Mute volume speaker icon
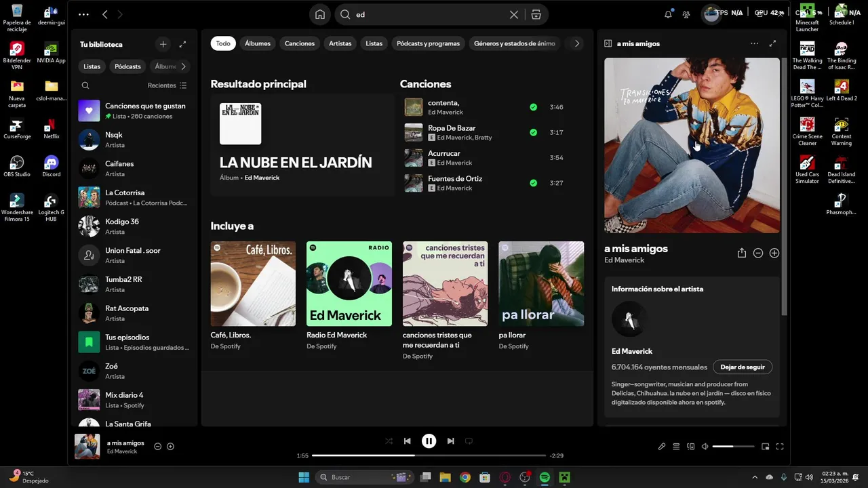 [x=705, y=447]
